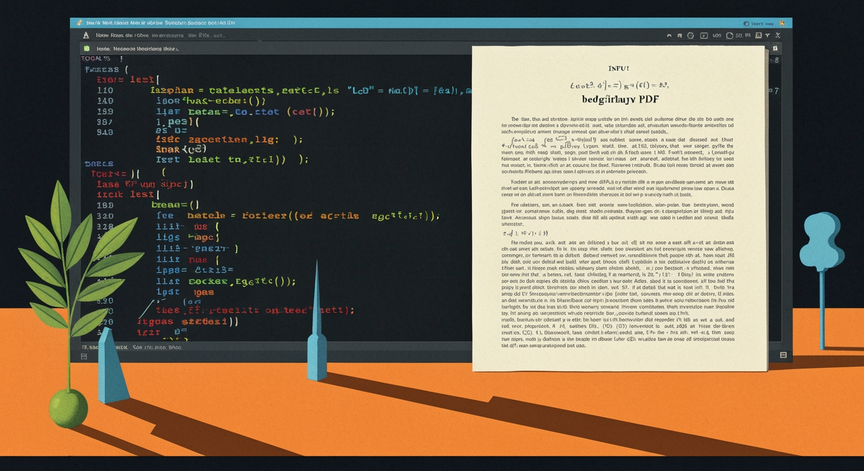864x471 pixels.
Task: Click the small square icon above the PDF's right edge
Action: (x=775, y=48)
